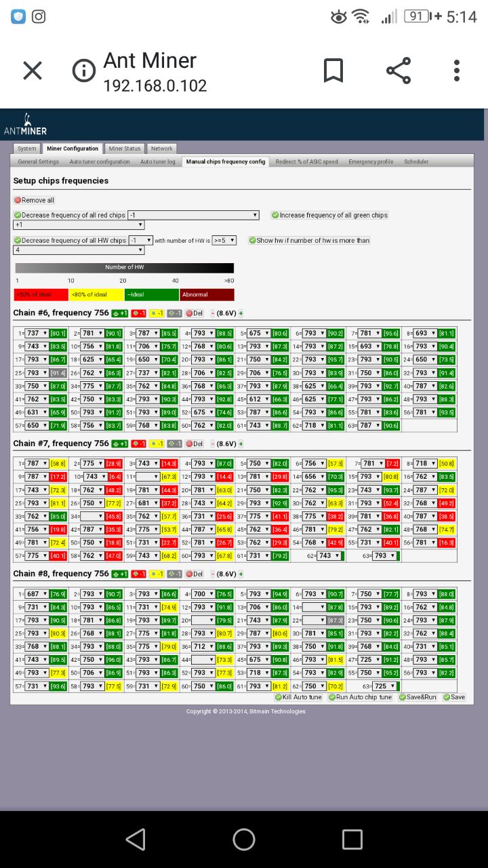Viewport: 488px width, 868px height.
Task: Open the browser three-dot overflow menu
Action: [x=457, y=71]
